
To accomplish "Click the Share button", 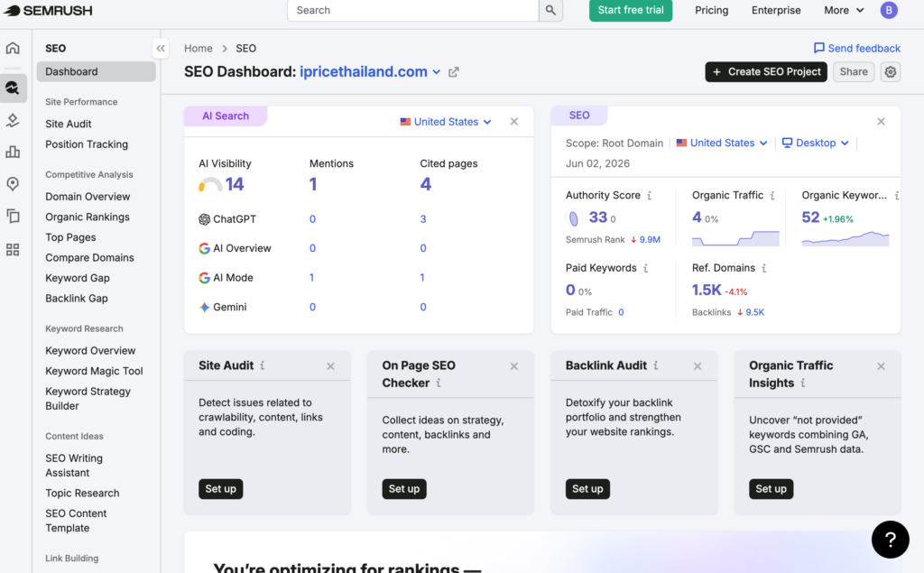I will tap(854, 72).
